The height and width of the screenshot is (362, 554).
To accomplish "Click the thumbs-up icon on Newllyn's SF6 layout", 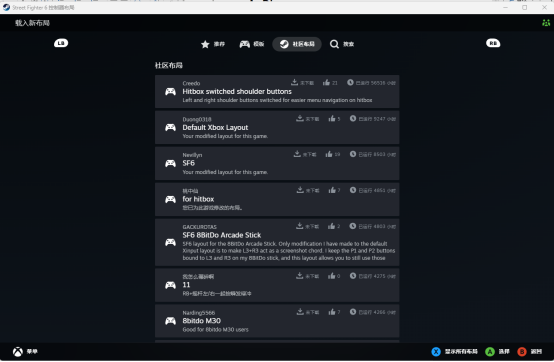I will coord(329,154).
